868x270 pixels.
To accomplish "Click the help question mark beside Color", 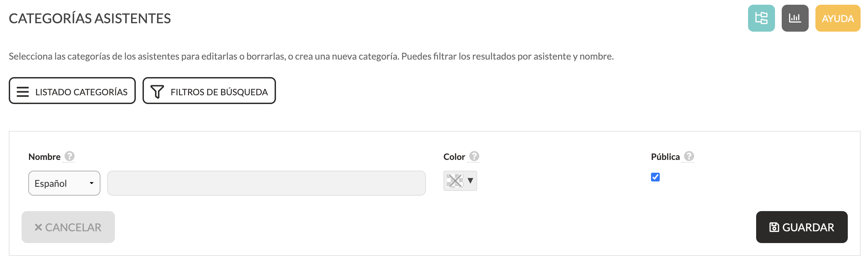I will (474, 156).
